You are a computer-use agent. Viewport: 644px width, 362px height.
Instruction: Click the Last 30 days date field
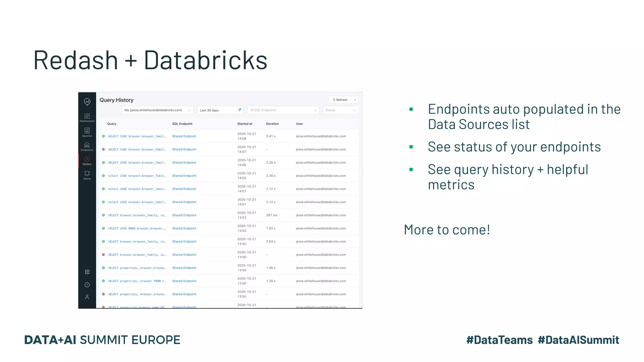point(217,110)
